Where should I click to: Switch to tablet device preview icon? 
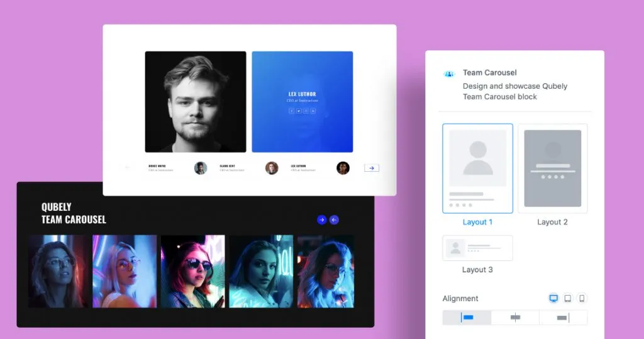click(x=567, y=298)
